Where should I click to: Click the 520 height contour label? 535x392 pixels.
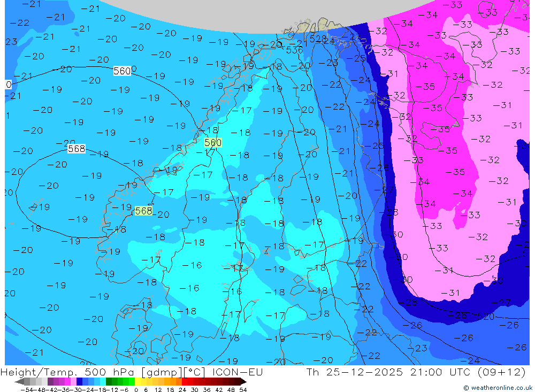(x=486, y=317)
